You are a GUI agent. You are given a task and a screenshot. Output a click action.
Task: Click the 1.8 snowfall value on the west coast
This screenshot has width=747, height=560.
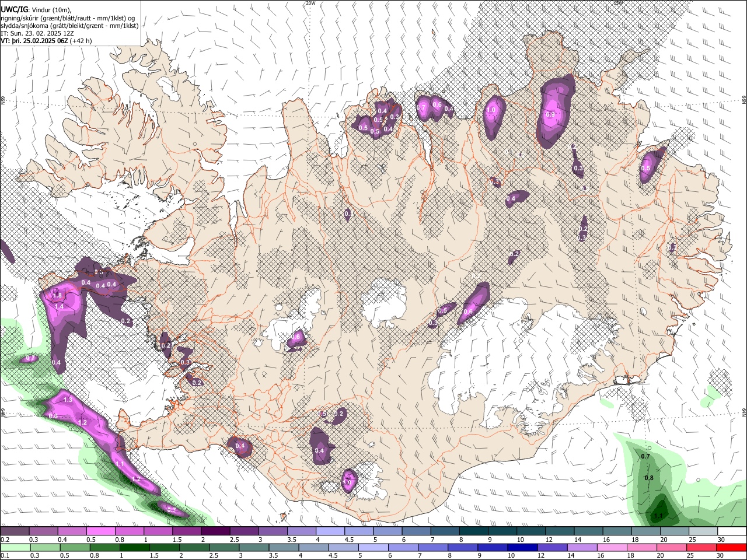[x=57, y=294]
